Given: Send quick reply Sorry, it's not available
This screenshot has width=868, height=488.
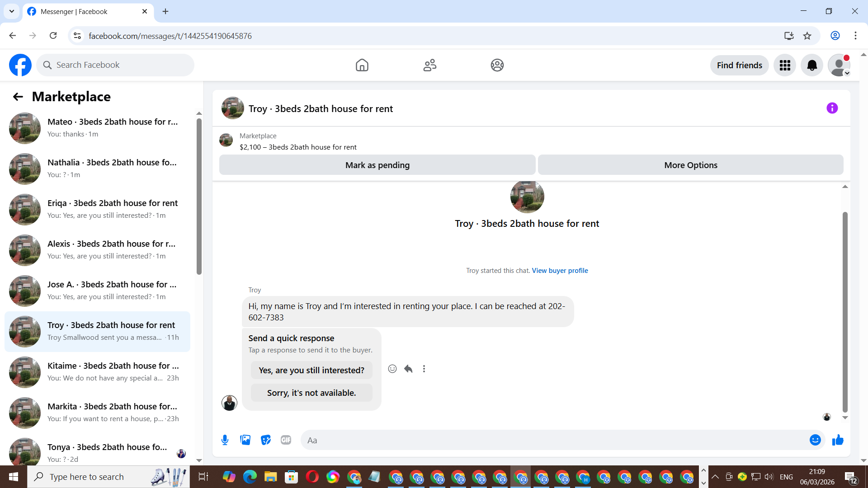Looking at the screenshot, I should (x=311, y=393).
